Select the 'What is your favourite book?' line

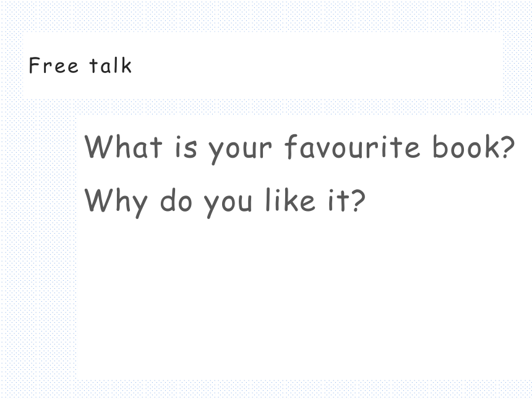pyautogui.click(x=299, y=148)
